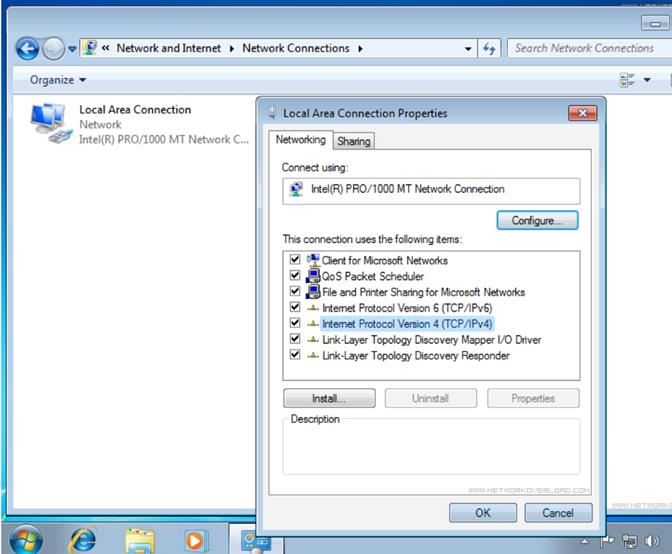The width and height of the screenshot is (672, 554).
Task: Click the Configure button
Action: pyautogui.click(x=537, y=220)
